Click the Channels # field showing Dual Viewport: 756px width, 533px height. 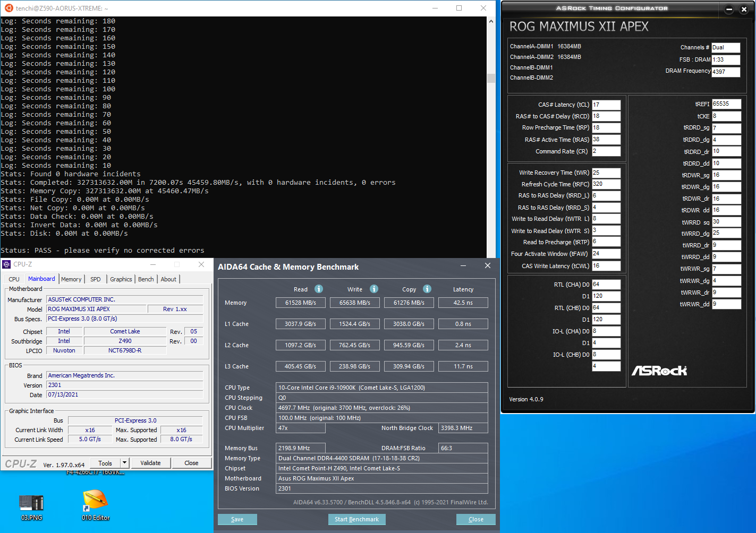pyautogui.click(x=726, y=47)
